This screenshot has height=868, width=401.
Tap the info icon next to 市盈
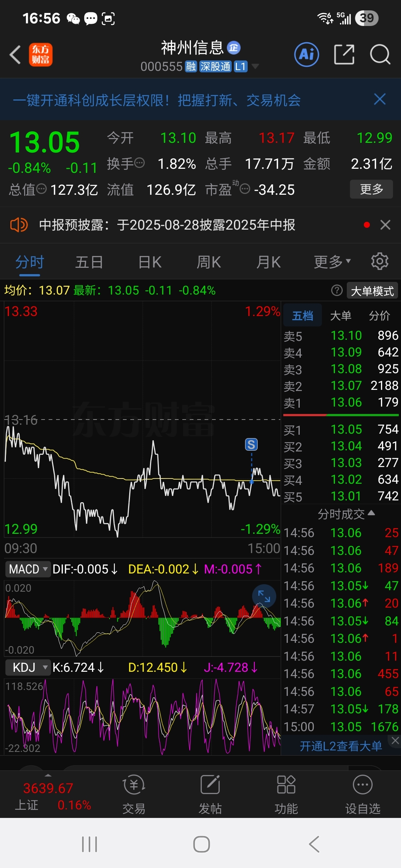click(x=245, y=189)
